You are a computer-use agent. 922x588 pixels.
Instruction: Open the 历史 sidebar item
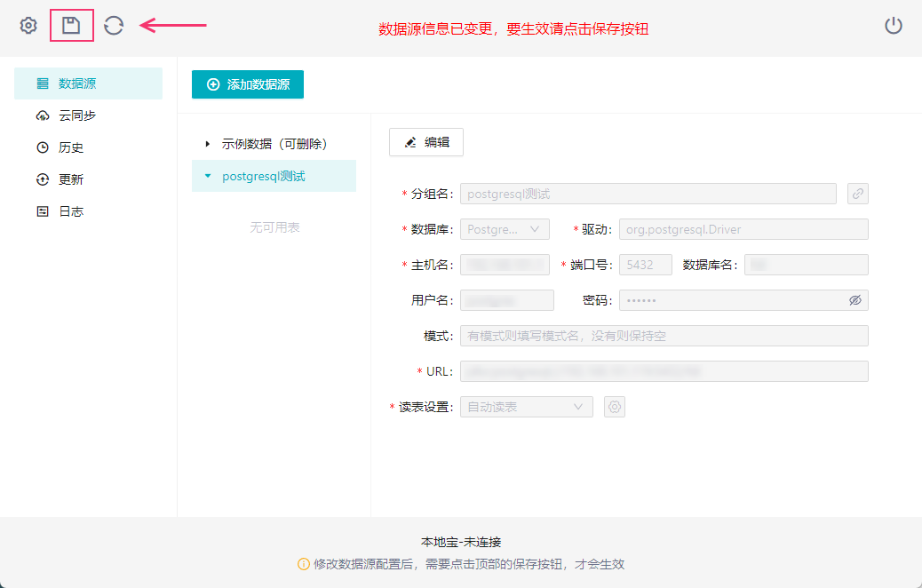point(88,147)
